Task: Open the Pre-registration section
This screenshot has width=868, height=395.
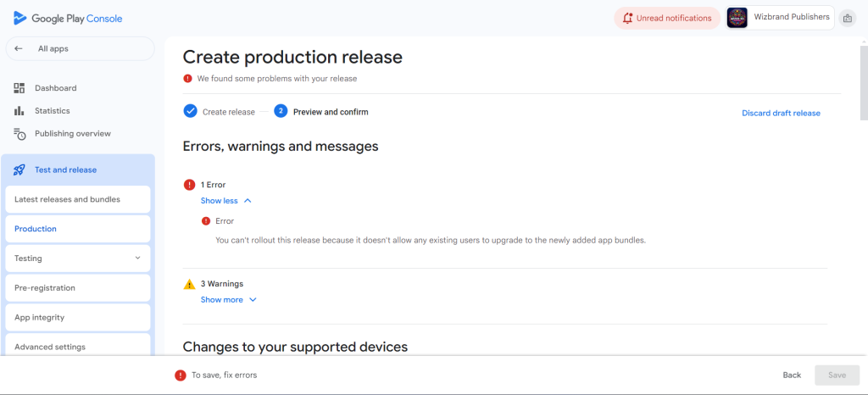Action: point(78,287)
